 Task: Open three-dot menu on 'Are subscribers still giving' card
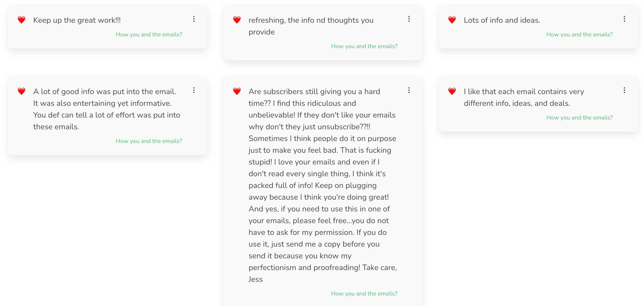click(x=409, y=90)
